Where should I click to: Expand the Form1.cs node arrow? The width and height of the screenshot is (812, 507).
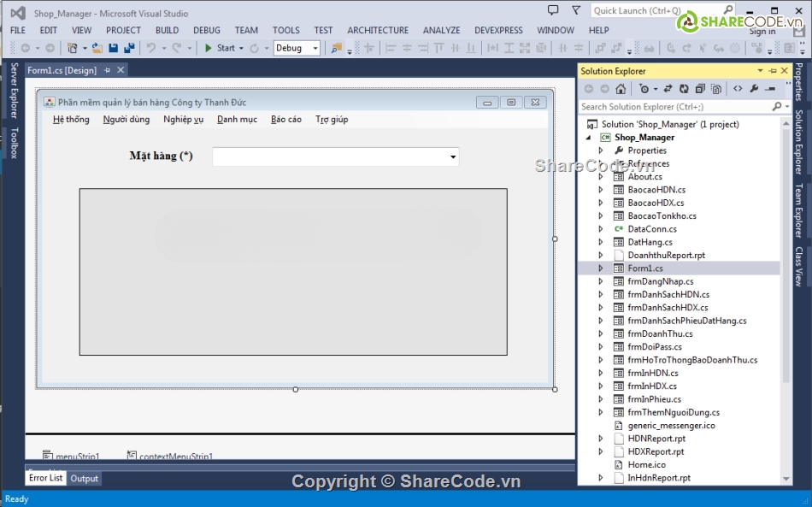pyautogui.click(x=601, y=268)
